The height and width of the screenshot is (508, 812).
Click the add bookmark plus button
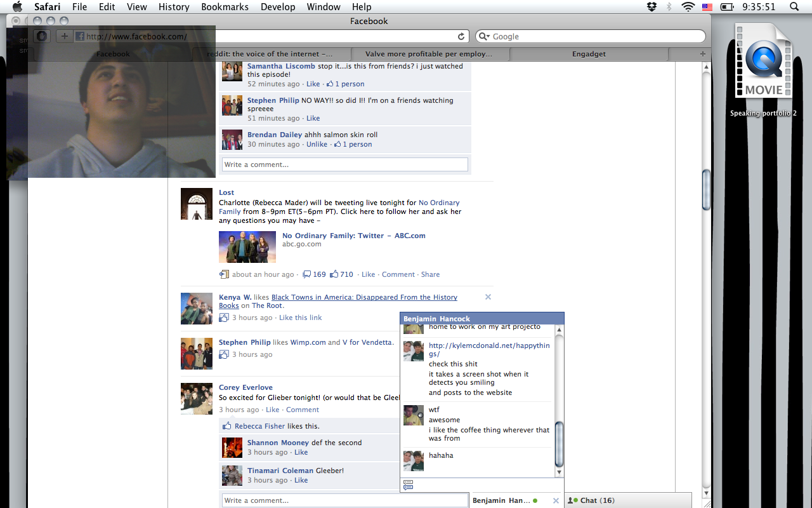(64, 36)
